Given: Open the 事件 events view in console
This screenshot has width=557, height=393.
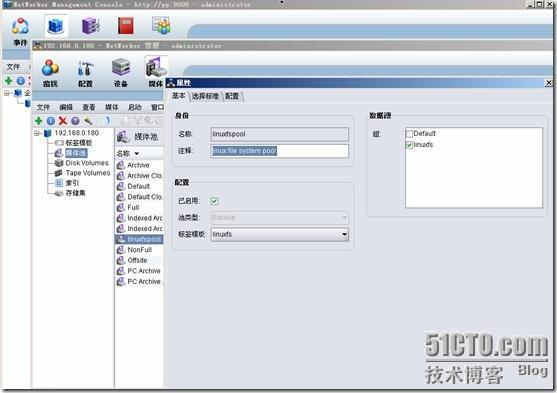Looking at the screenshot, I should [x=20, y=32].
